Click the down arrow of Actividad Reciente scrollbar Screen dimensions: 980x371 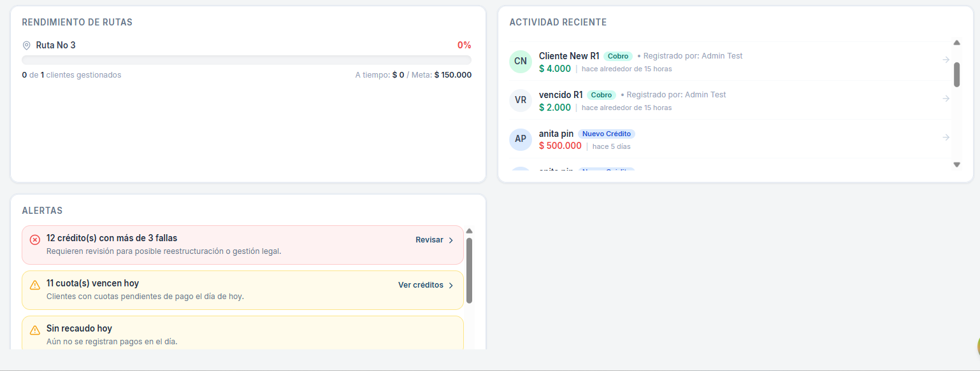coord(956,165)
